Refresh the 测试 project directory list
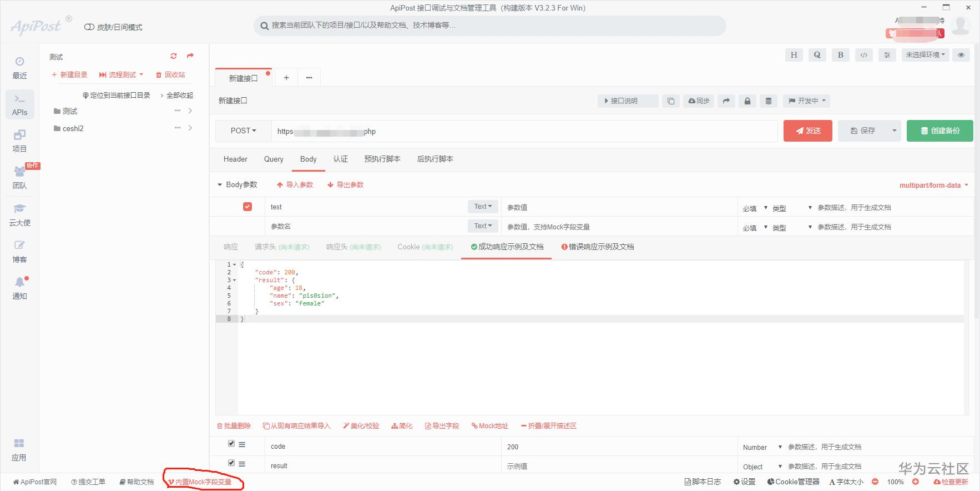 tap(174, 56)
